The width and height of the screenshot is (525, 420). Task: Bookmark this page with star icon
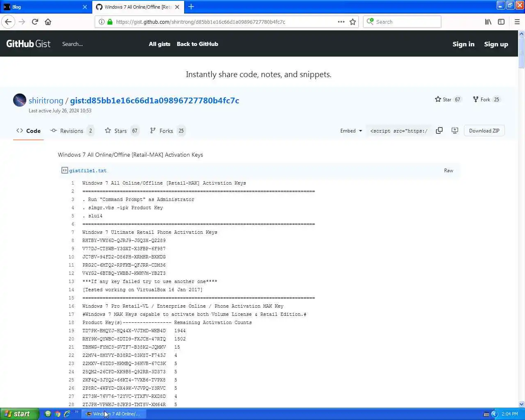(353, 22)
